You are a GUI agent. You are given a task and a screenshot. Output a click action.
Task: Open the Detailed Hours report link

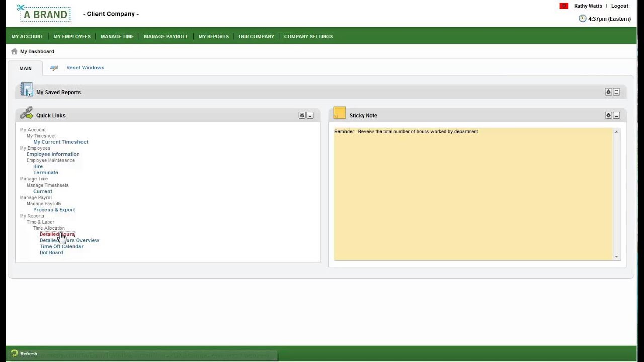point(57,234)
